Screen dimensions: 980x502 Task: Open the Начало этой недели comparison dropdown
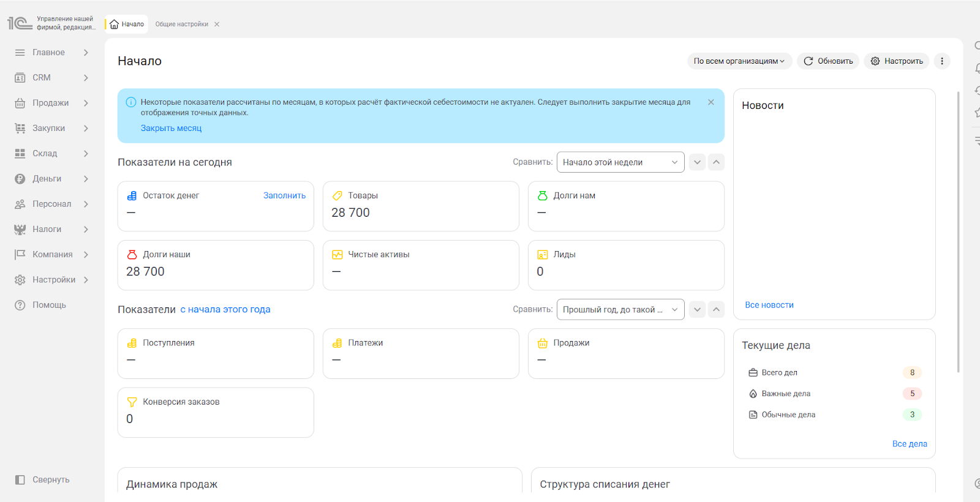tap(620, 162)
